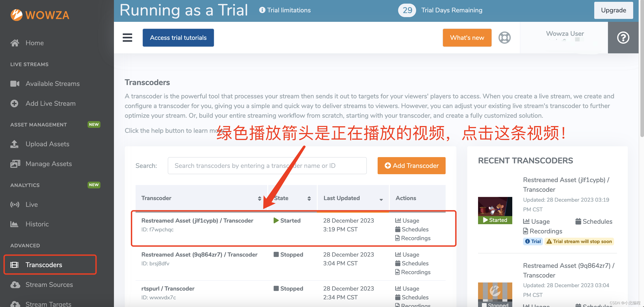Open Restreamed Asset (9q864zr7) / Transcoder in table
Image resolution: width=644 pixels, height=307 pixels.
pos(199,255)
